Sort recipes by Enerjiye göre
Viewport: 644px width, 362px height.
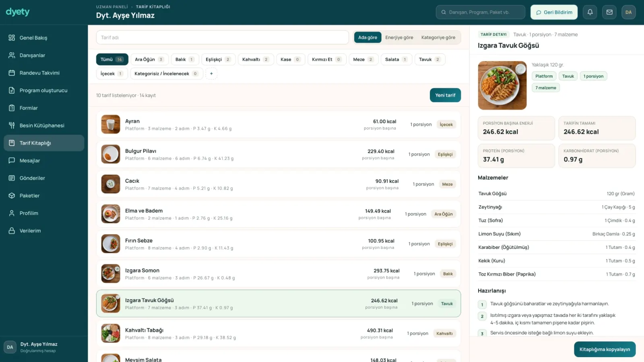(399, 37)
